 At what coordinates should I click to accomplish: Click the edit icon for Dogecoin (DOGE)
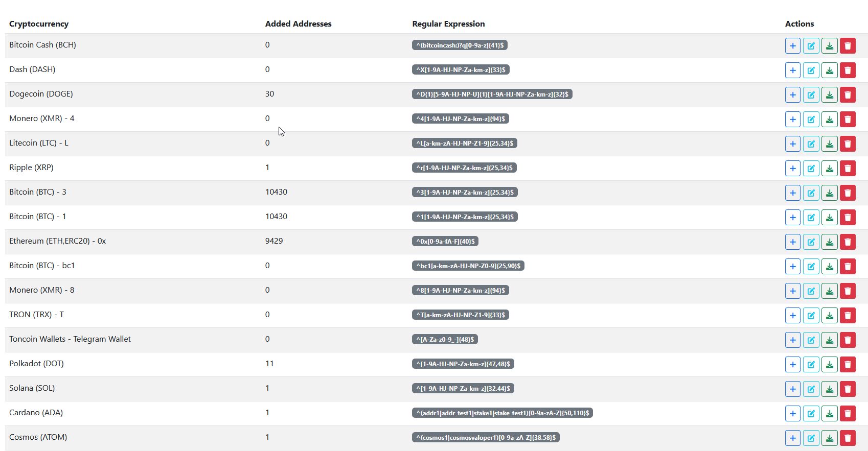[811, 95]
